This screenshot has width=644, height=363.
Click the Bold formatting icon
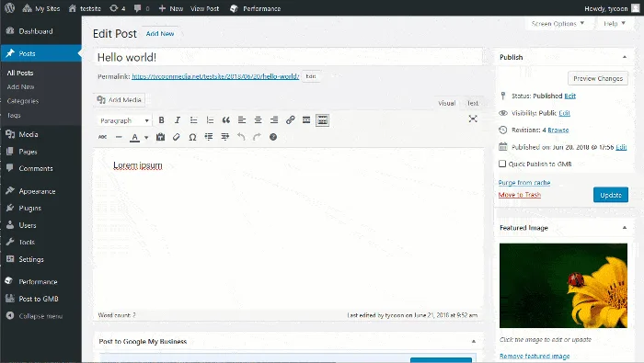(161, 120)
